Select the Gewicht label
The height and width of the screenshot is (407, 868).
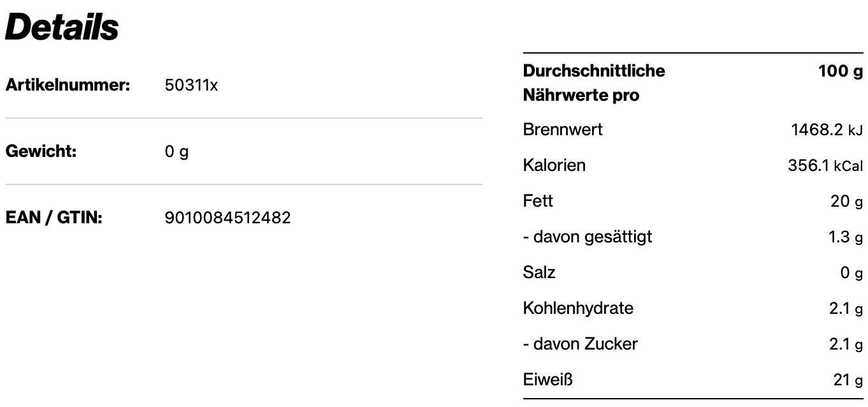coord(41,152)
